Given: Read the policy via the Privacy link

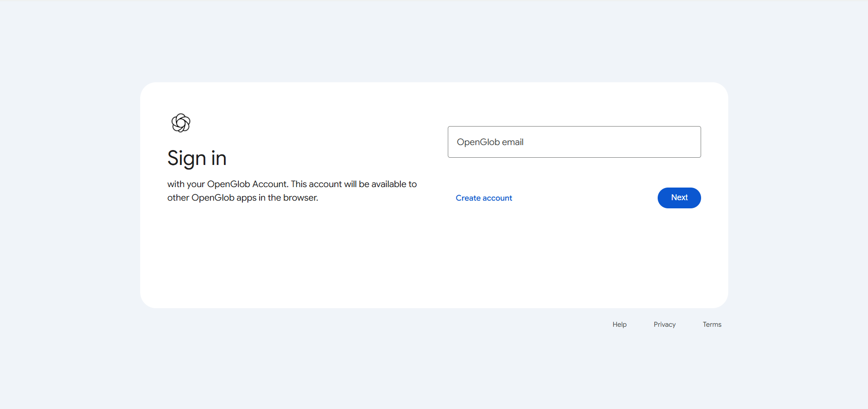Looking at the screenshot, I should coord(664,324).
